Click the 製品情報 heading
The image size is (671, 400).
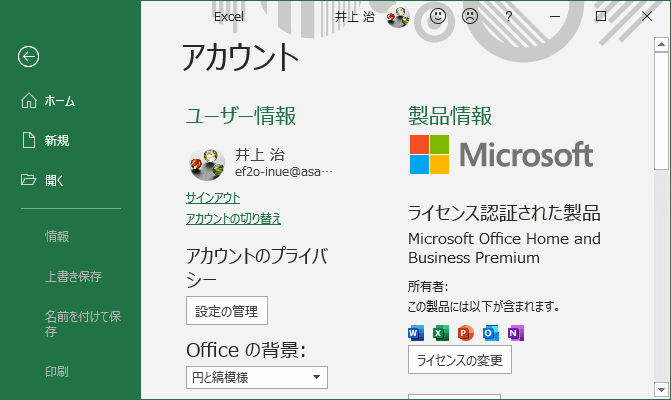450,116
